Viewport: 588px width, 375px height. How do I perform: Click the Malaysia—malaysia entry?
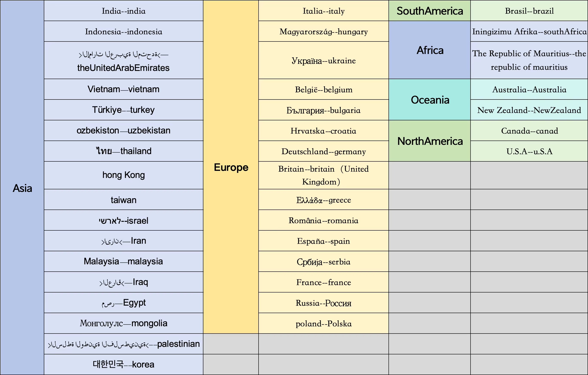[x=123, y=261]
